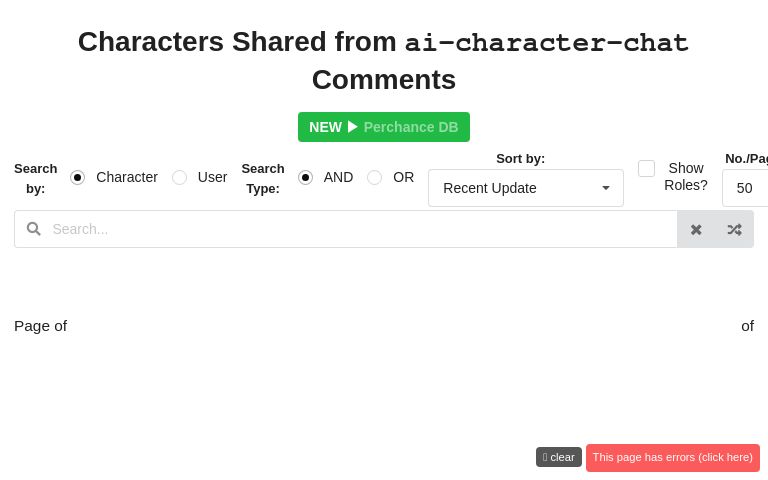
Task: Clear the search with the X icon
Action: 696,229
